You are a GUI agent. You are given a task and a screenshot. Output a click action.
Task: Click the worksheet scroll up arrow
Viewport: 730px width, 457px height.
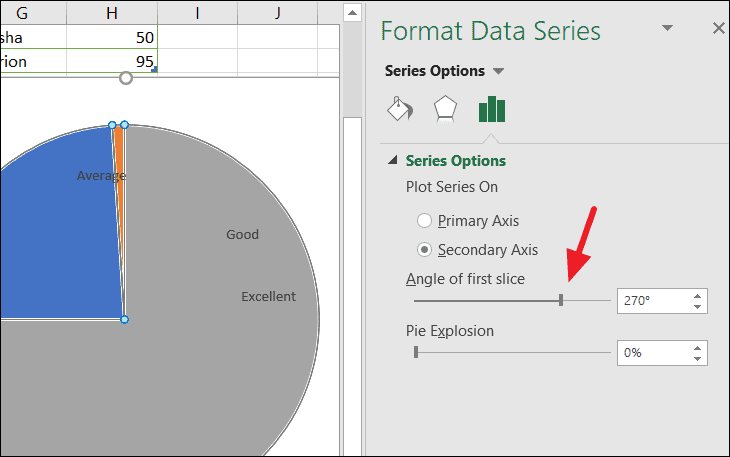[352, 13]
